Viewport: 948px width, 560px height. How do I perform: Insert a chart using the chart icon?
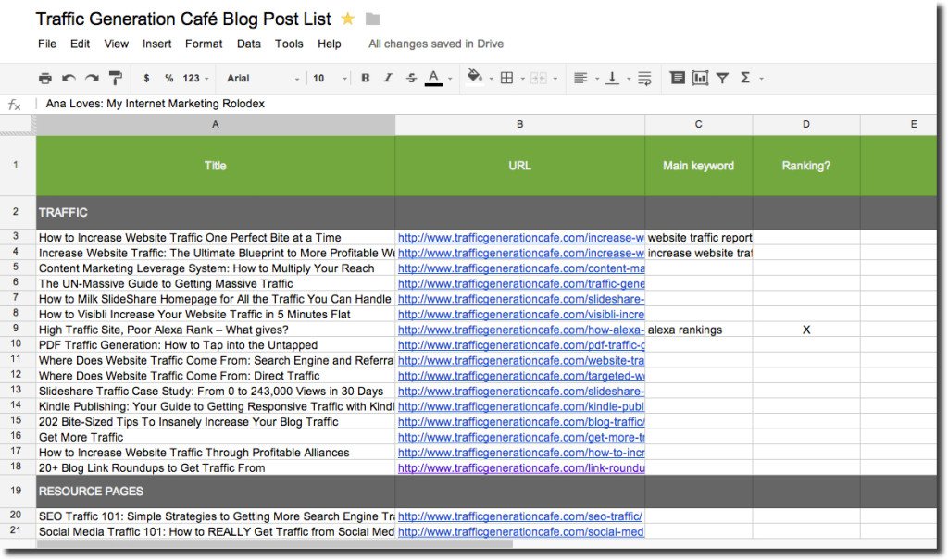[x=698, y=78]
